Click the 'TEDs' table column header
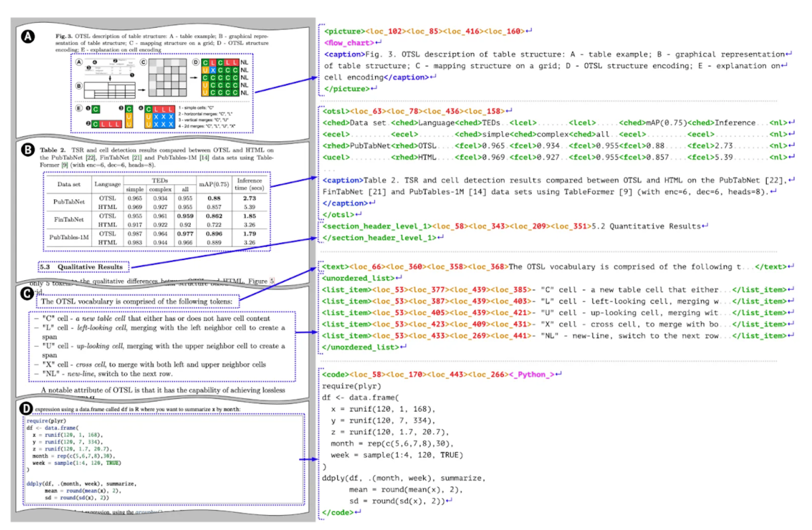The height and width of the screenshot is (530, 812). point(160,180)
